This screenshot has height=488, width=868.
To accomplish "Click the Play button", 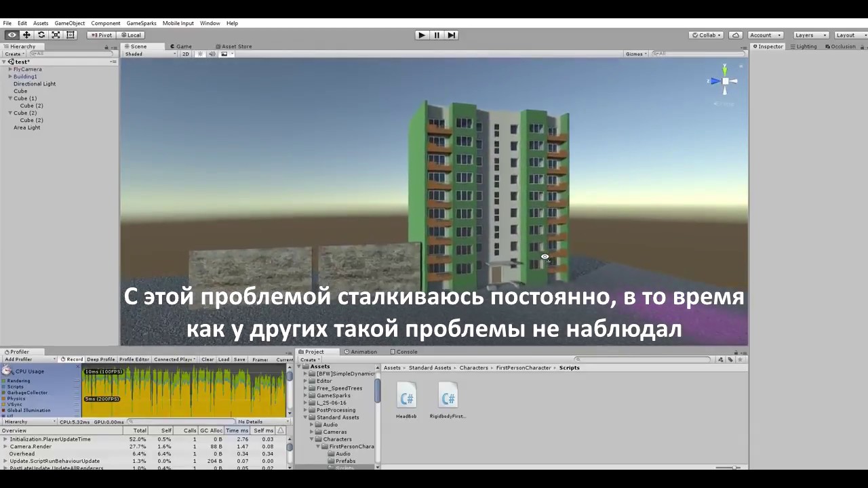I will tap(421, 35).
